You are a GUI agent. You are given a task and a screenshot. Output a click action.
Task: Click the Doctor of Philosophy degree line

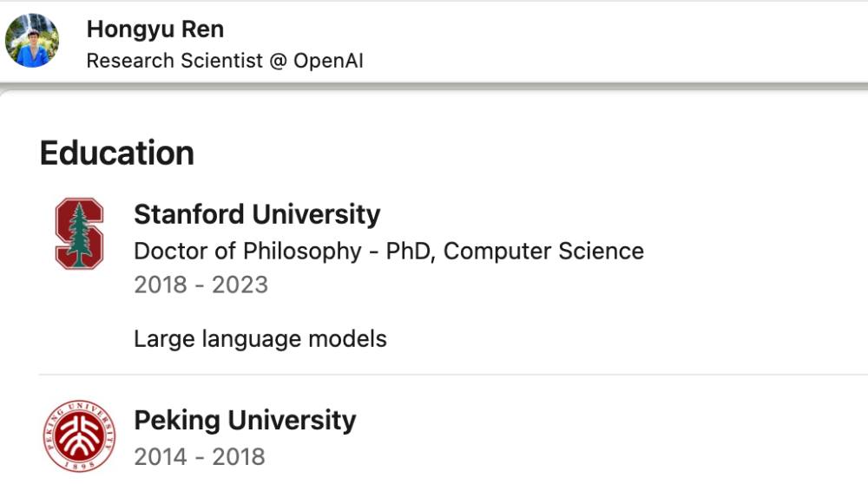(389, 252)
